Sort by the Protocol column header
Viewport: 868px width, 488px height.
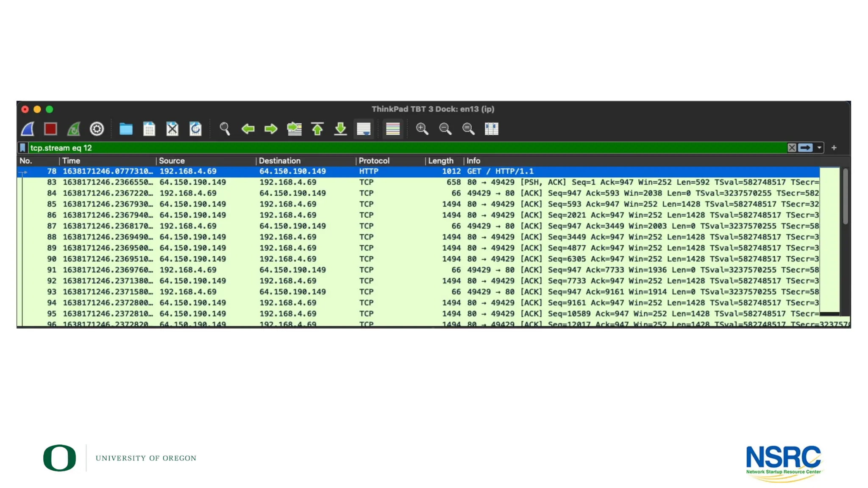coord(374,161)
